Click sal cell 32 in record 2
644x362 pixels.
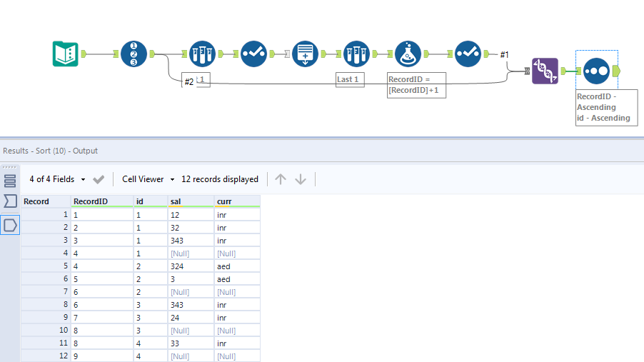point(191,228)
